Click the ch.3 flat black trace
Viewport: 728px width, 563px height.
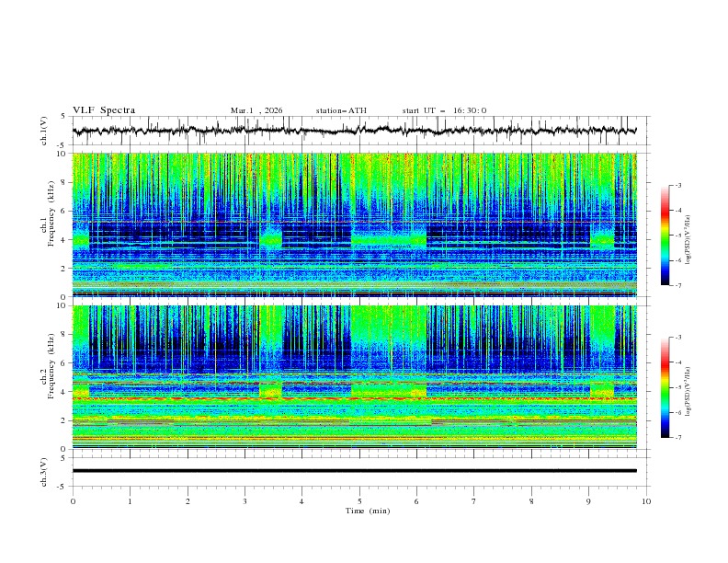(x=355, y=471)
